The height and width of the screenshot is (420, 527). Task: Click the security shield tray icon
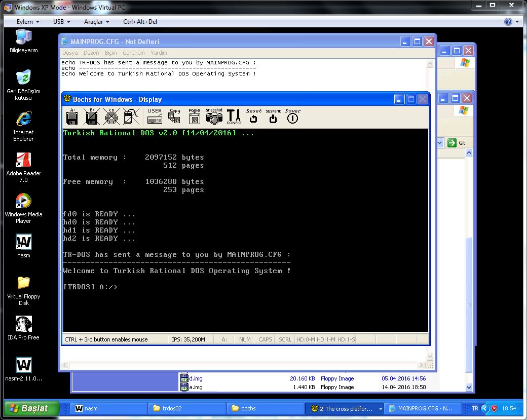point(494,408)
